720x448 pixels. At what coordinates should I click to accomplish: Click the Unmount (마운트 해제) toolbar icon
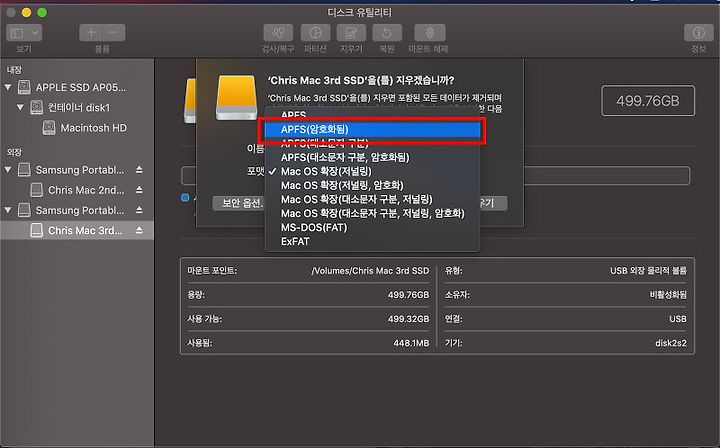(x=429, y=33)
